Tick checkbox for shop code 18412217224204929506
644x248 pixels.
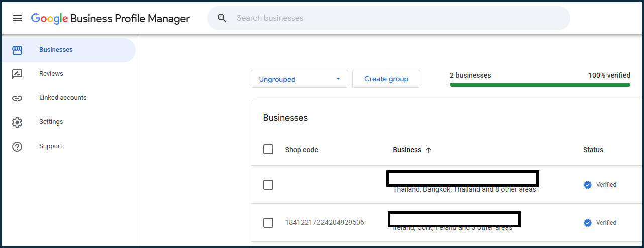click(268, 223)
